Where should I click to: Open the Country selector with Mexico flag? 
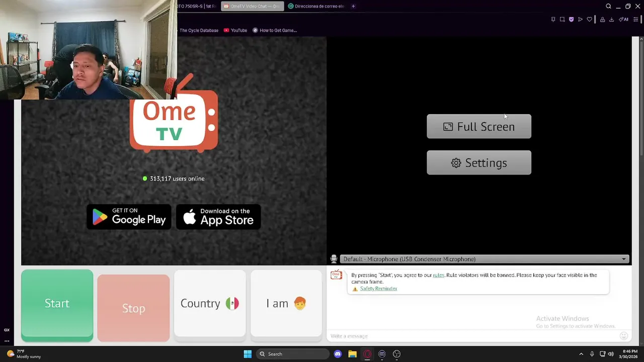click(210, 303)
